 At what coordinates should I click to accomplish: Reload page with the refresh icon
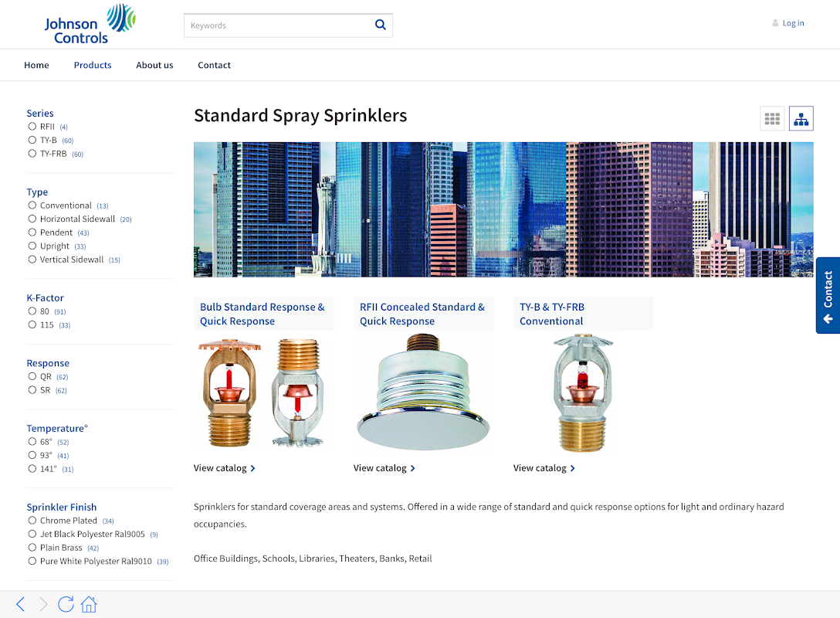66,604
